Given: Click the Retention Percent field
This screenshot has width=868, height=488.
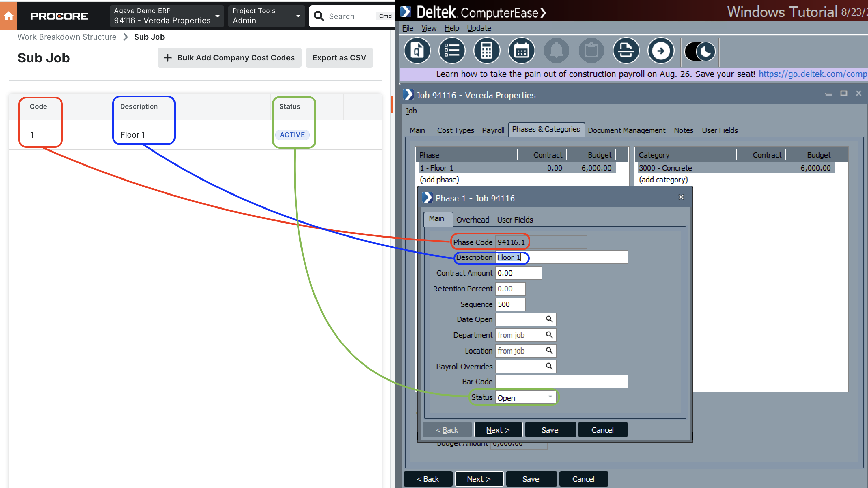Looking at the screenshot, I should click(x=510, y=289).
